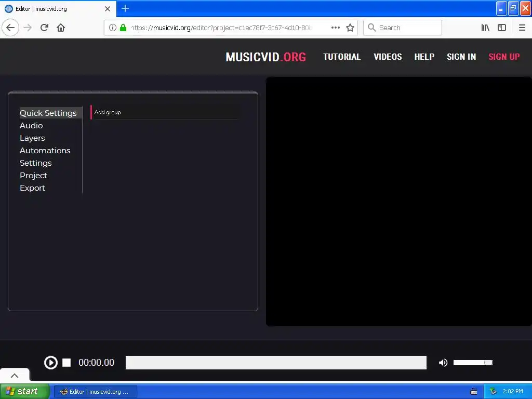532x399 pixels.
Task: Open the browser home page icon
Action: coord(61,28)
